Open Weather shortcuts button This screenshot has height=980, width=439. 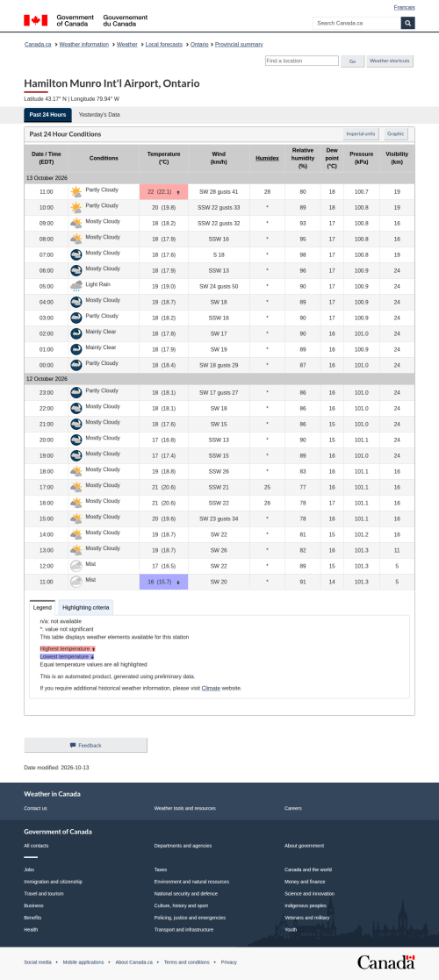point(390,61)
